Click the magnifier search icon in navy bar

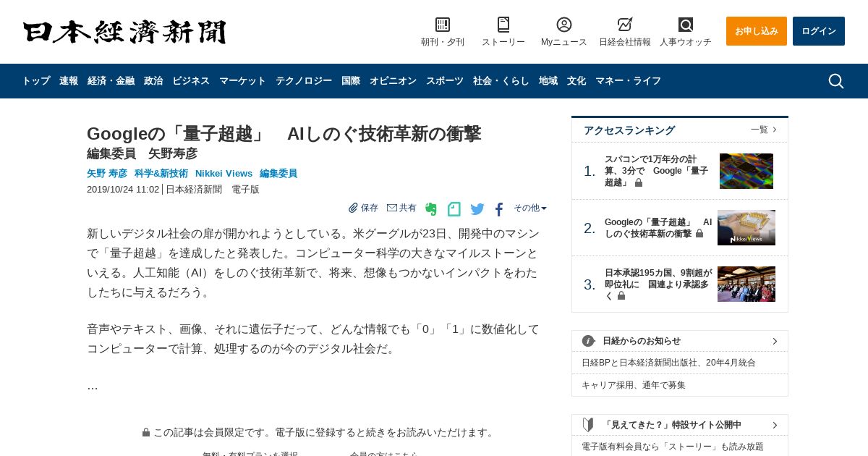[x=836, y=81]
